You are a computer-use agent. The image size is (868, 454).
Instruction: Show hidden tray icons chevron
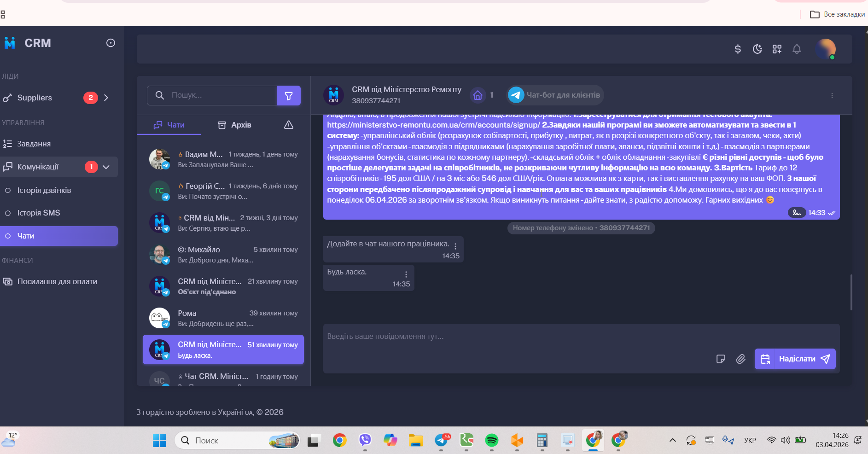673,440
